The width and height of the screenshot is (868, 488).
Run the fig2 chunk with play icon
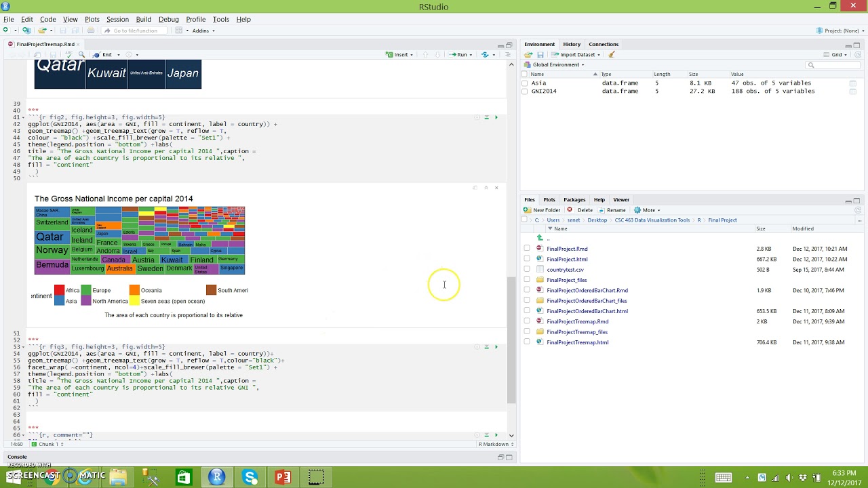[x=496, y=117]
